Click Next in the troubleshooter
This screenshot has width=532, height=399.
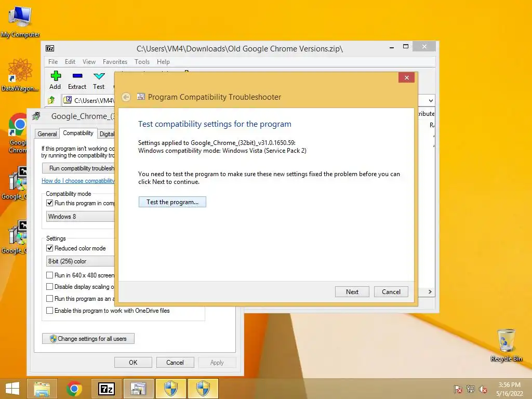[352, 292]
